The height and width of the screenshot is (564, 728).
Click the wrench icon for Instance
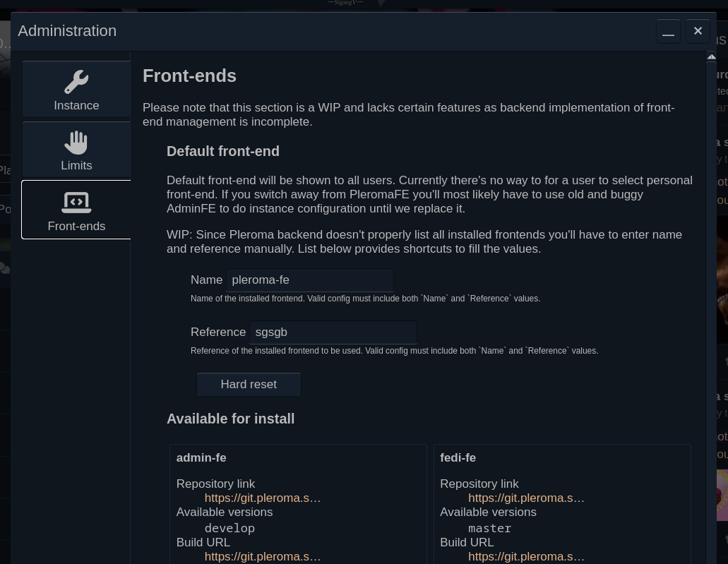point(76,82)
